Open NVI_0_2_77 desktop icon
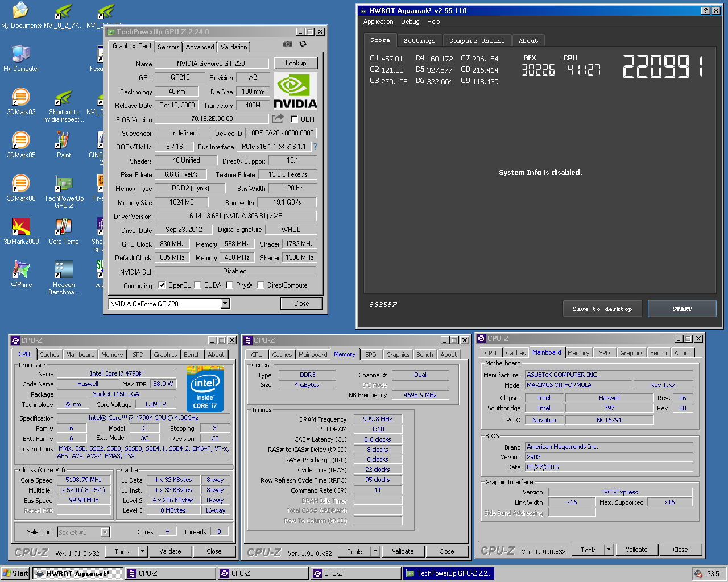 coord(64,15)
